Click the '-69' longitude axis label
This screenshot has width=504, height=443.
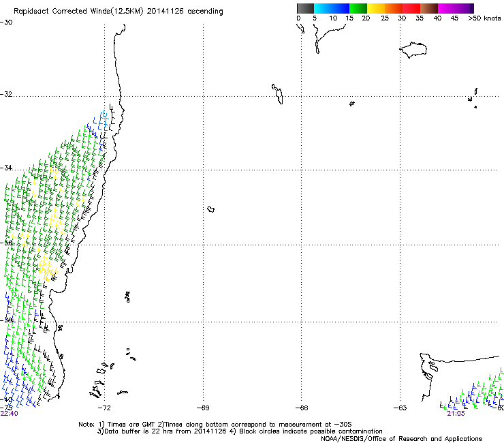[x=203, y=408]
